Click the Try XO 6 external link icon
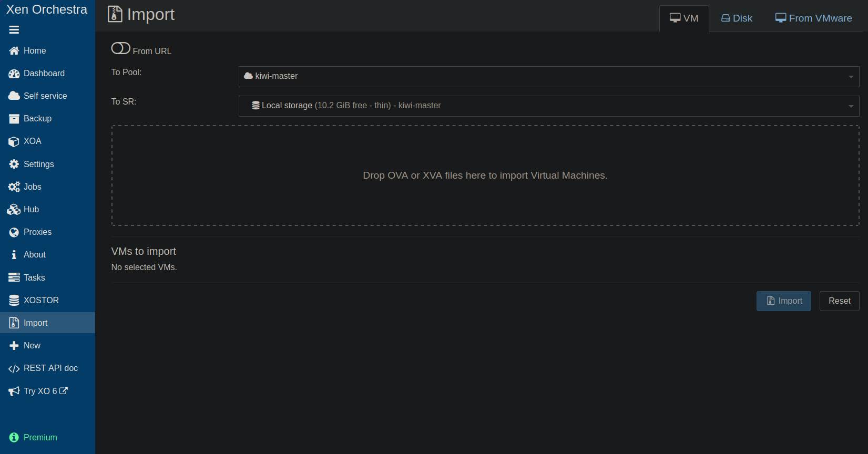868x454 pixels. point(64,390)
